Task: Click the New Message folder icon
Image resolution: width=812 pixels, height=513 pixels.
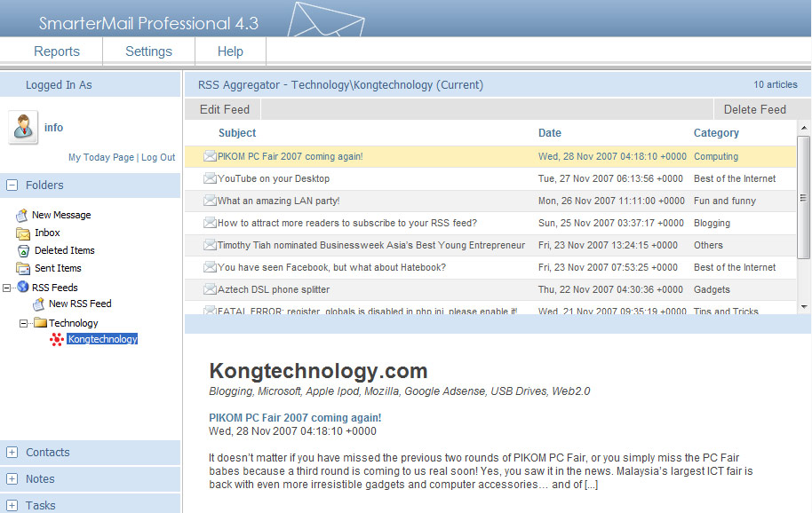Action: [22, 215]
